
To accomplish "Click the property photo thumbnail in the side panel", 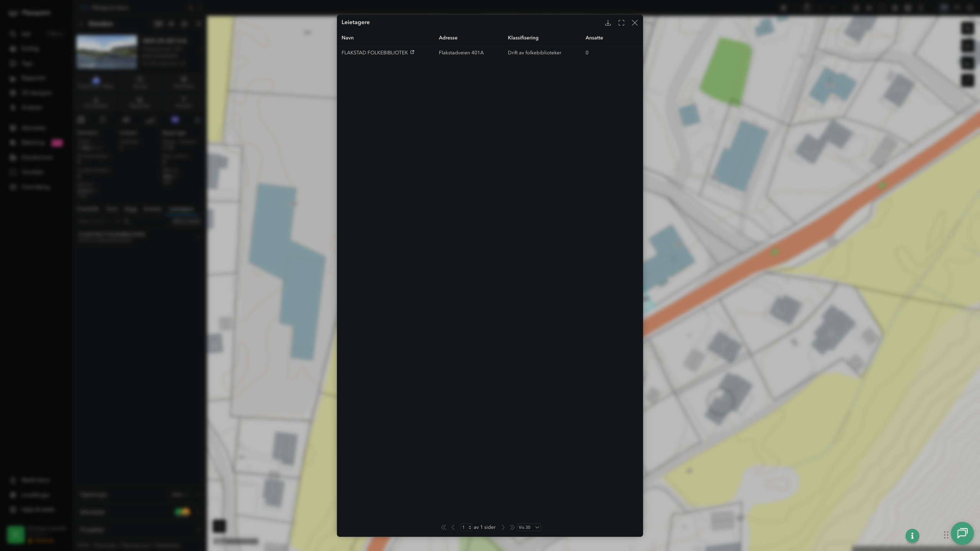I will point(107,52).
